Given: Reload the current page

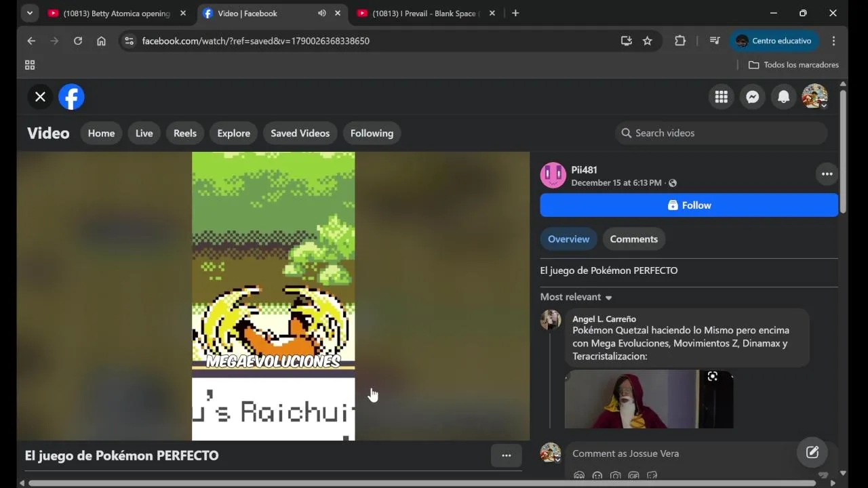Looking at the screenshot, I should [x=78, y=41].
